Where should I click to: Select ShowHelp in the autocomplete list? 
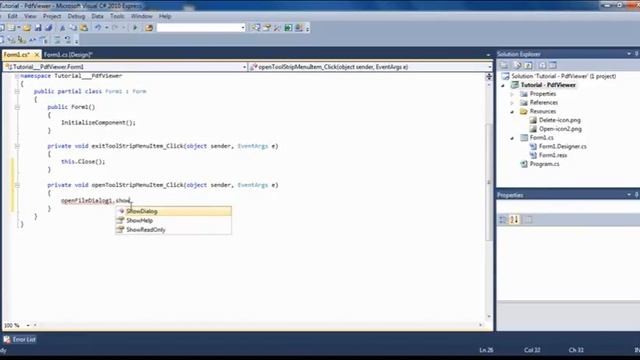pos(173,220)
